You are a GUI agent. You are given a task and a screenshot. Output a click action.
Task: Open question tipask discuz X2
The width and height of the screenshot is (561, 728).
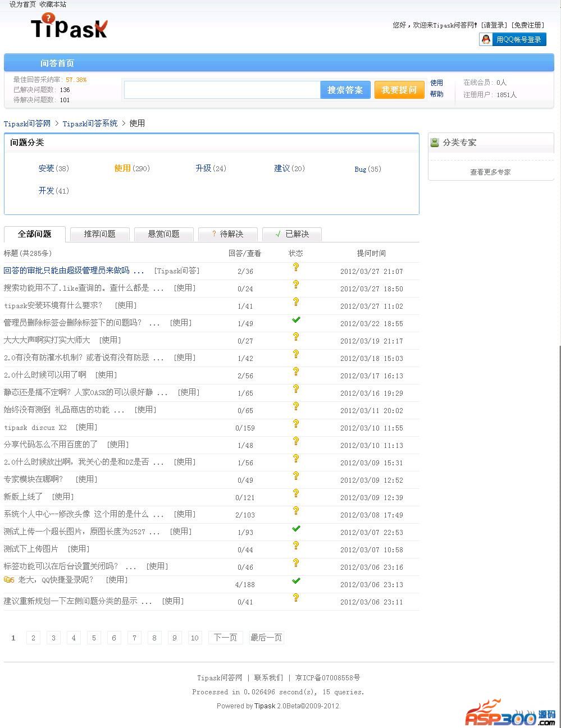pyautogui.click(x=35, y=427)
